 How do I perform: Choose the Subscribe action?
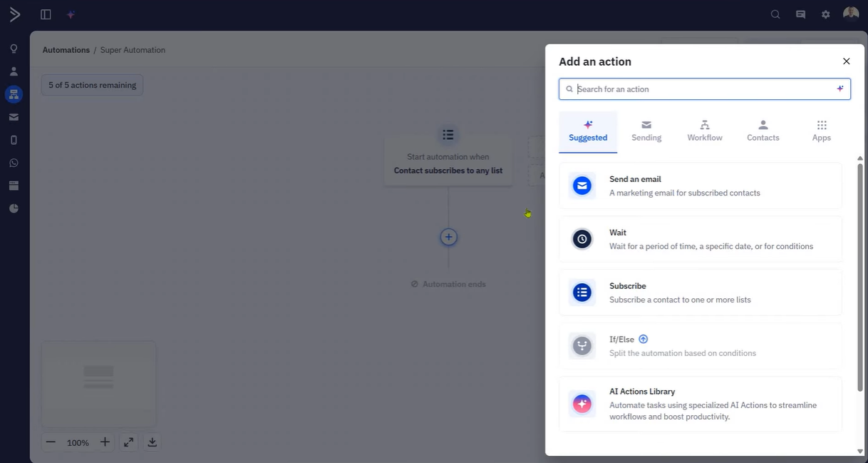(x=701, y=292)
